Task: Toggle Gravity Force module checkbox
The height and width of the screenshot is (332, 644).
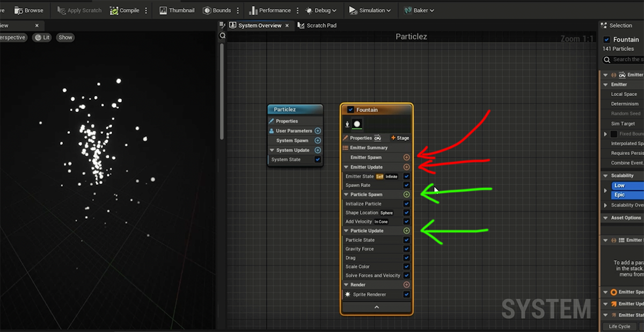Action: (x=406, y=249)
